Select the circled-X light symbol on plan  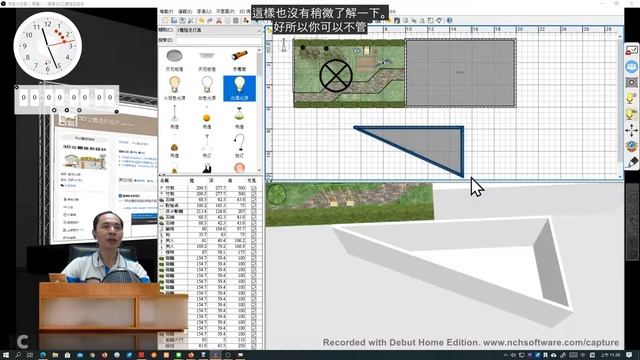336,76
